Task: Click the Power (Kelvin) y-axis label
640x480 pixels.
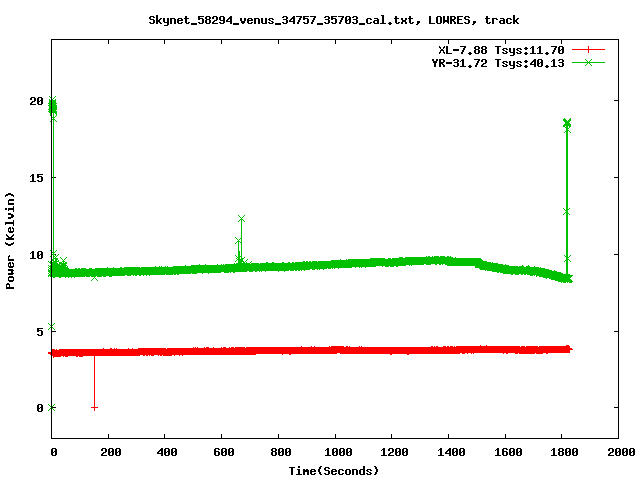Action: tap(10, 241)
